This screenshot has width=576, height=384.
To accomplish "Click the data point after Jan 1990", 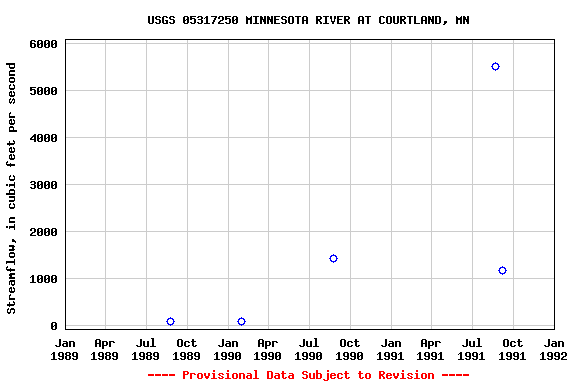I will (x=241, y=322).
